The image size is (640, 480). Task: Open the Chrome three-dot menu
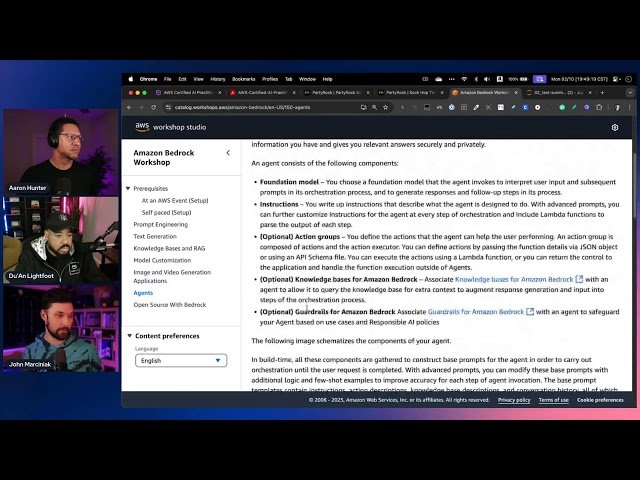tap(629, 107)
